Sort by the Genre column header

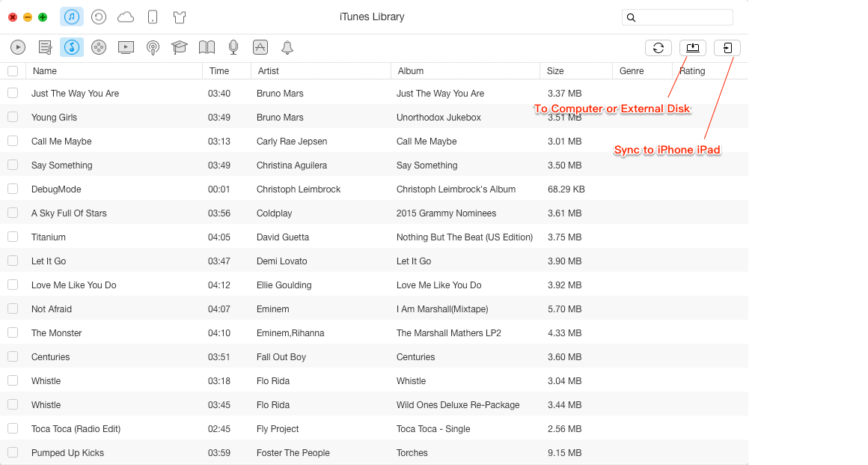click(x=642, y=71)
